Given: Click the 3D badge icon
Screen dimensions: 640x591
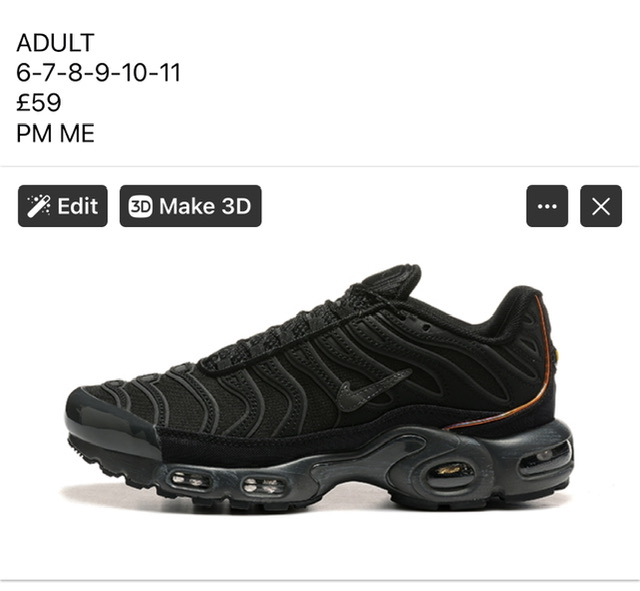Looking at the screenshot, I should coord(140,206).
